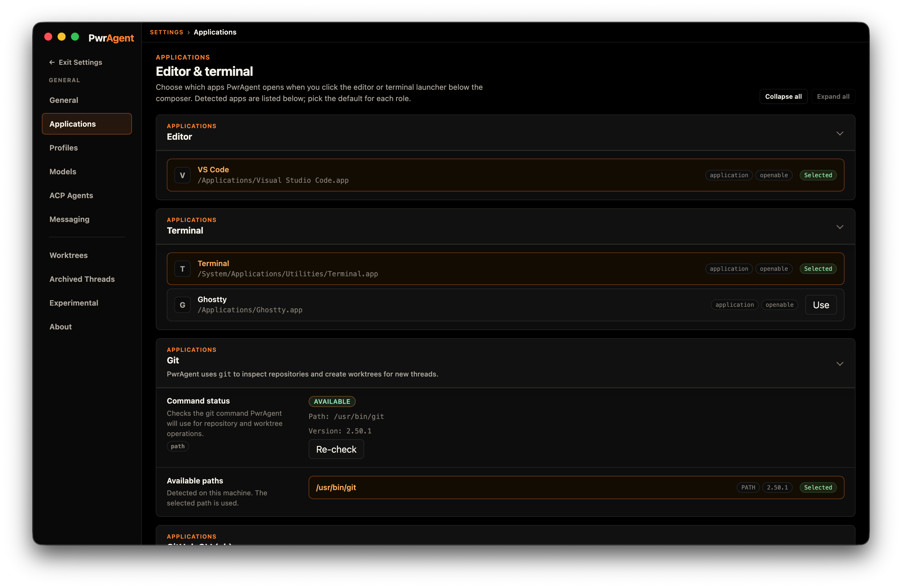
Task: Open General settings page
Action: point(87,100)
